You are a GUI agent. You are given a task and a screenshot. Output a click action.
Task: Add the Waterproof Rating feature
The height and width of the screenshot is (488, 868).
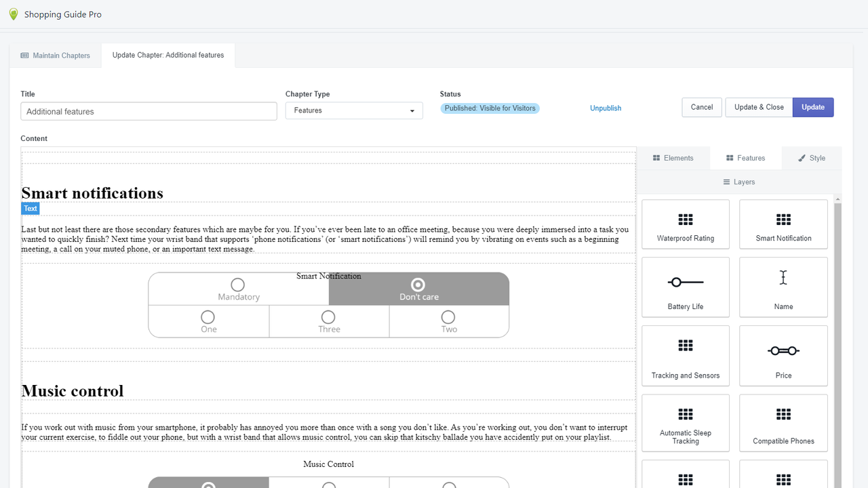685,224
